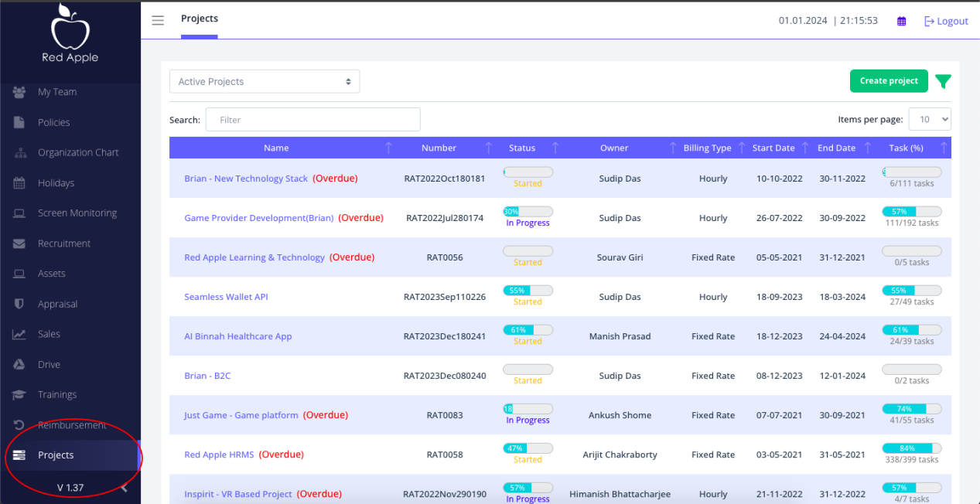Viewport: 980px width, 504px height.
Task: Click end date 24-04-2024
Action: tap(842, 336)
